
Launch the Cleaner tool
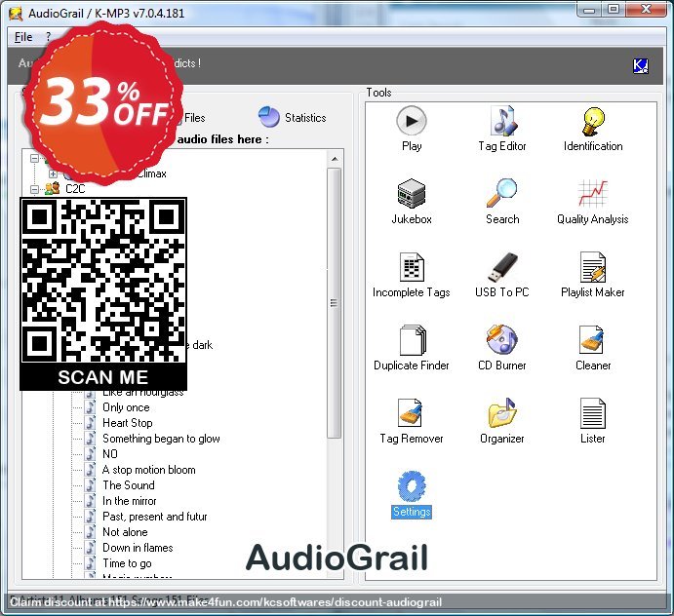click(593, 348)
